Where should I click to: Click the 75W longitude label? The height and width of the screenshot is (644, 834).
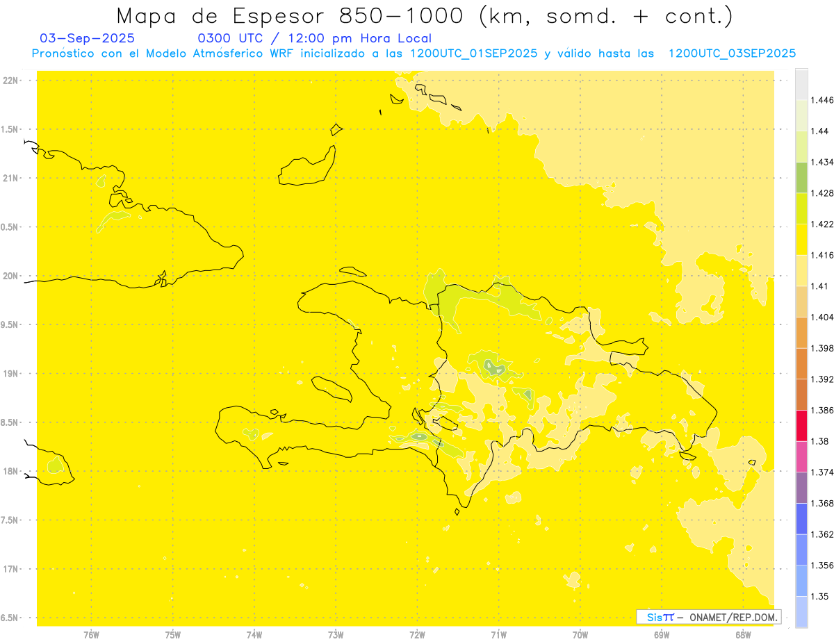(x=173, y=634)
